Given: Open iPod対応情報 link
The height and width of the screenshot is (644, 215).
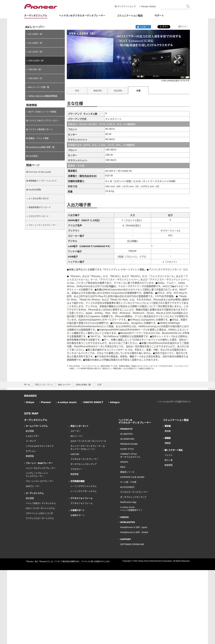Looking at the screenshot, I should 45,190.
